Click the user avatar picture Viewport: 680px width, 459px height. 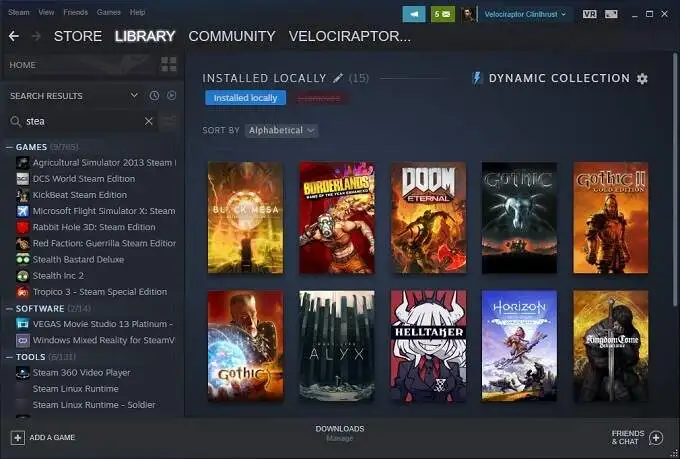[x=468, y=14]
